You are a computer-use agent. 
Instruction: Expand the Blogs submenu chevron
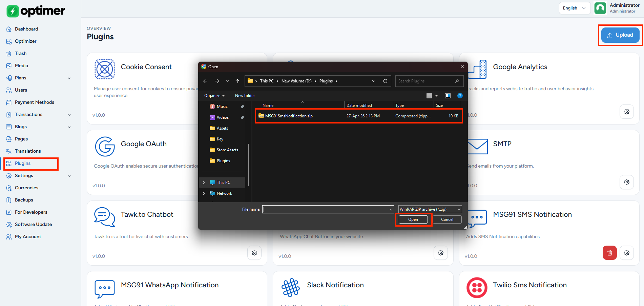pyautogui.click(x=69, y=127)
